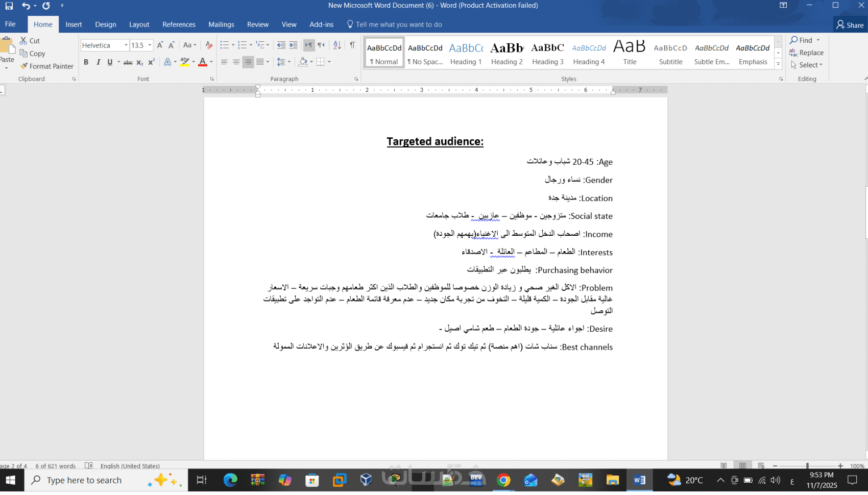The height and width of the screenshot is (495, 868).
Task: Increase the font size with Grow Font
Action: [160, 45]
